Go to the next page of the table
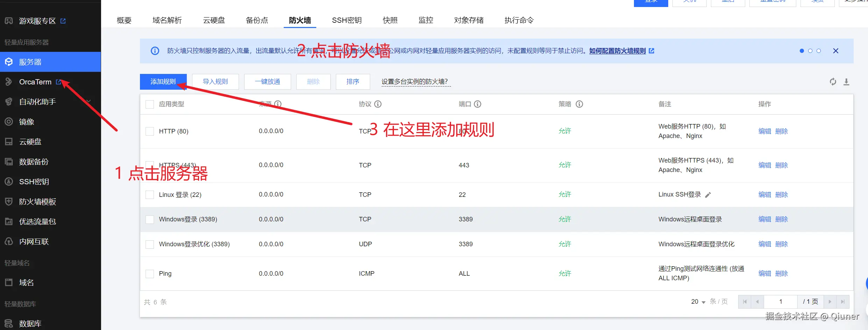 click(830, 302)
